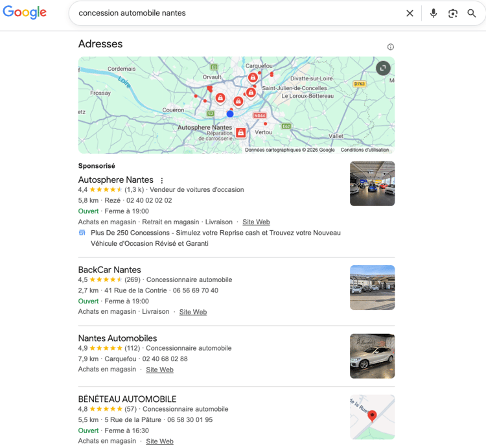Open BÉNÉTEAU AUTOMOBILE map thumbnail
486x448 pixels.
[x=372, y=417]
